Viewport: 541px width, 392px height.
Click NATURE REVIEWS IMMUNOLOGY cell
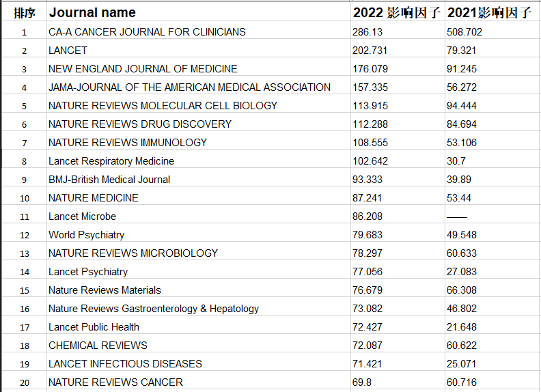click(198, 140)
